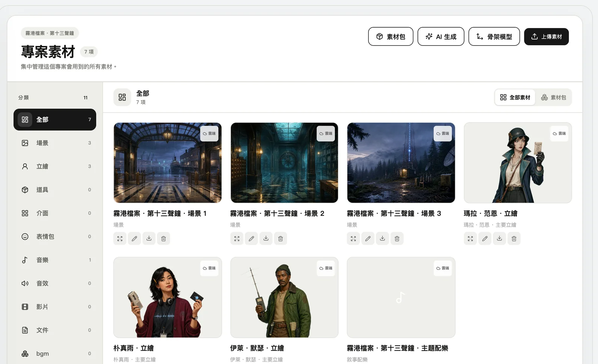The width and height of the screenshot is (598, 364).
Task: Expand preview of 霧港檔案 場景 1
Action: pos(120,238)
